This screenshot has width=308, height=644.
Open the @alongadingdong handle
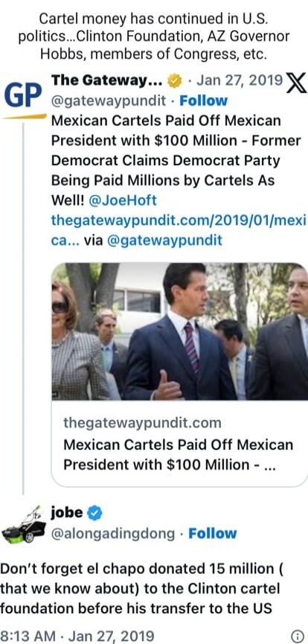point(113,534)
